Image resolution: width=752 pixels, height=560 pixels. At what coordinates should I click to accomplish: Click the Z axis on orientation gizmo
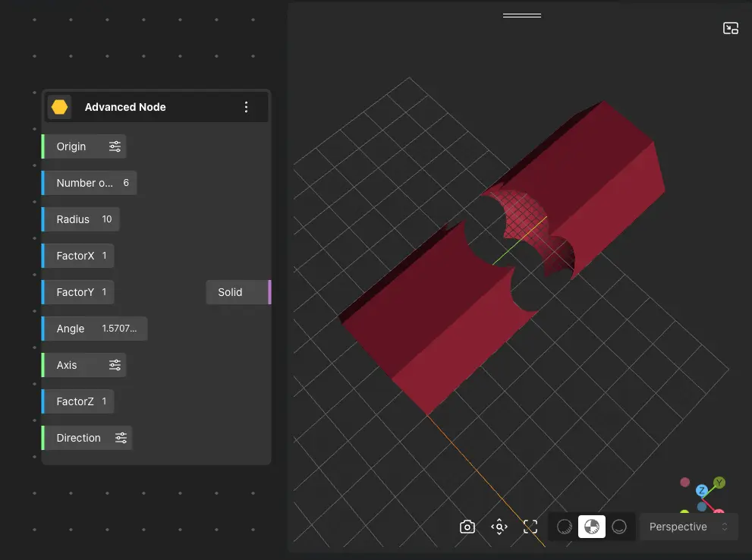point(702,491)
